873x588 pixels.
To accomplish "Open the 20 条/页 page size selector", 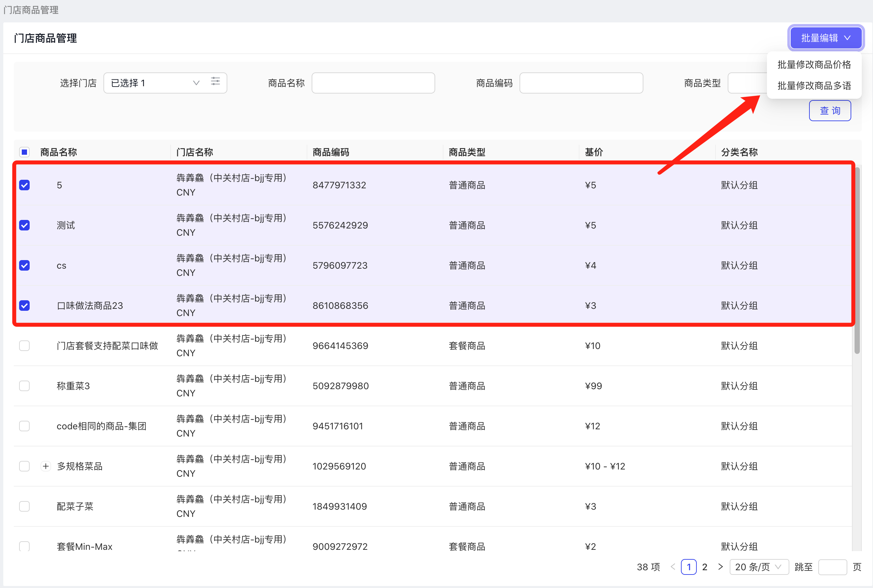I will click(x=759, y=567).
